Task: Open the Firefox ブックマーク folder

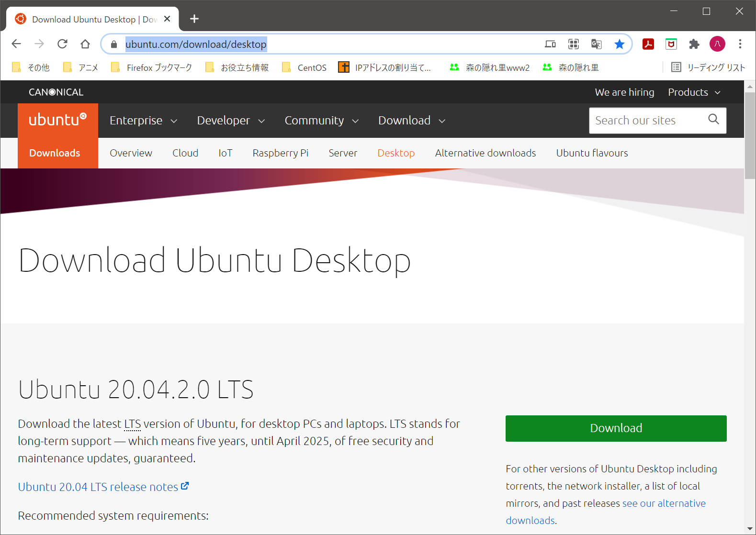Action: (x=151, y=67)
